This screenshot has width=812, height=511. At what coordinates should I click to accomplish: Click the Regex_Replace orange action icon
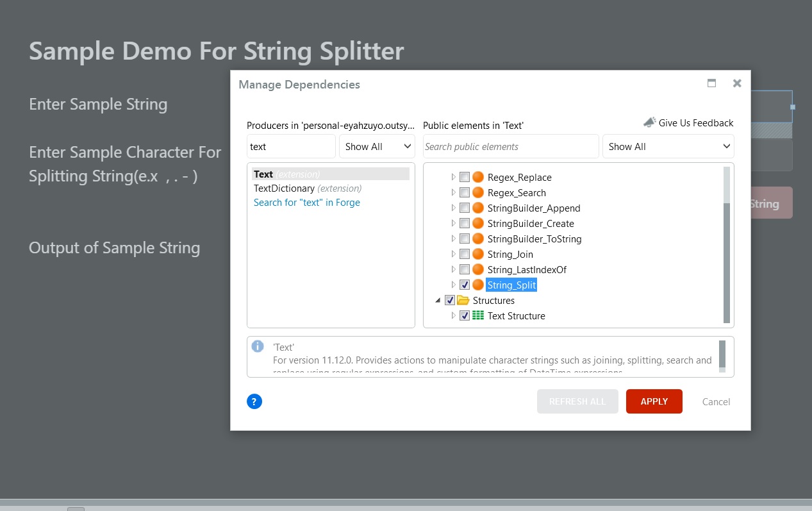pos(478,177)
